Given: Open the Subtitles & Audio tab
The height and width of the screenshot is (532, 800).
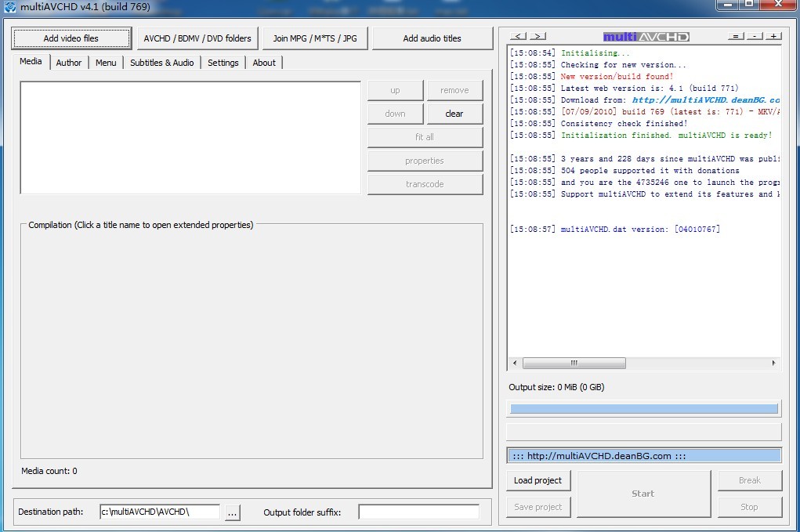Looking at the screenshot, I should (x=161, y=63).
